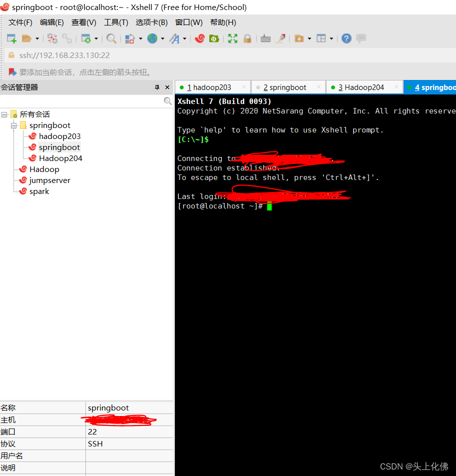Image resolution: width=456 pixels, height=476 pixels.
Task: Open the 文件(F) menu
Action: point(20,22)
